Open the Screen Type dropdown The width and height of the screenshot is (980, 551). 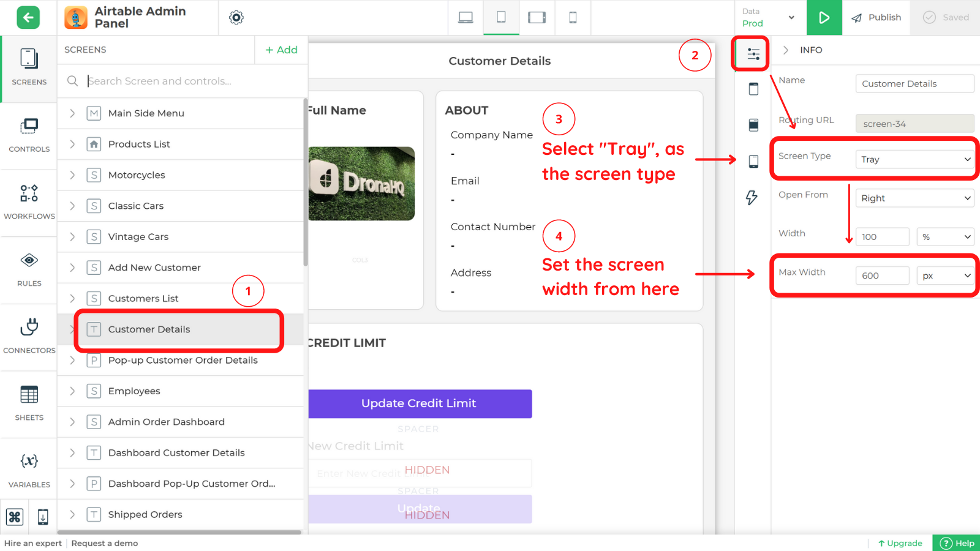pyautogui.click(x=914, y=159)
